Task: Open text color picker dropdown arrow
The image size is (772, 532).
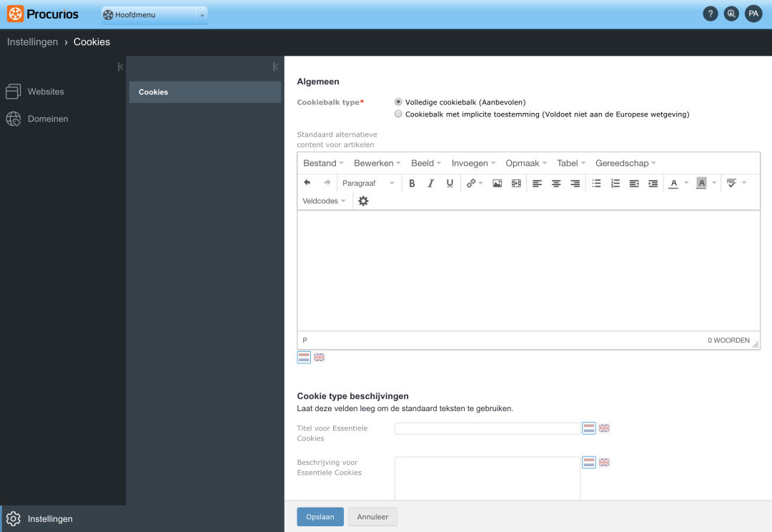Action: [x=686, y=183]
